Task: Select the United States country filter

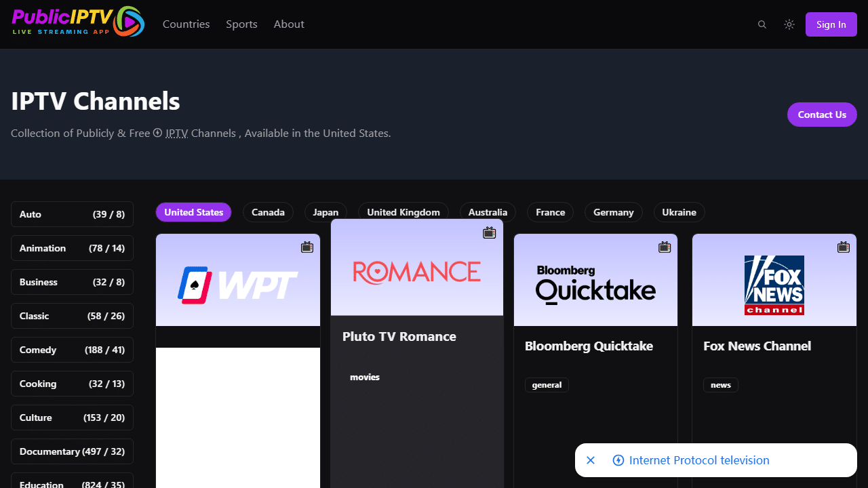Action: click(194, 212)
